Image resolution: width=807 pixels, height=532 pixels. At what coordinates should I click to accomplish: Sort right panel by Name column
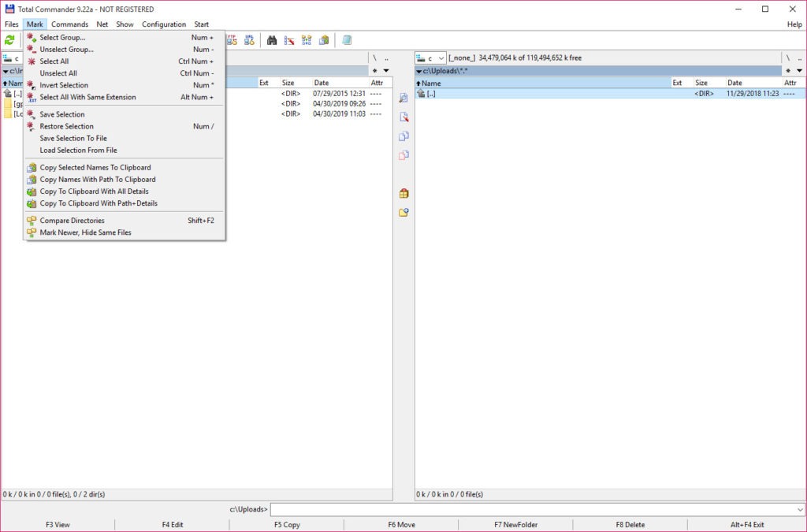pos(544,83)
